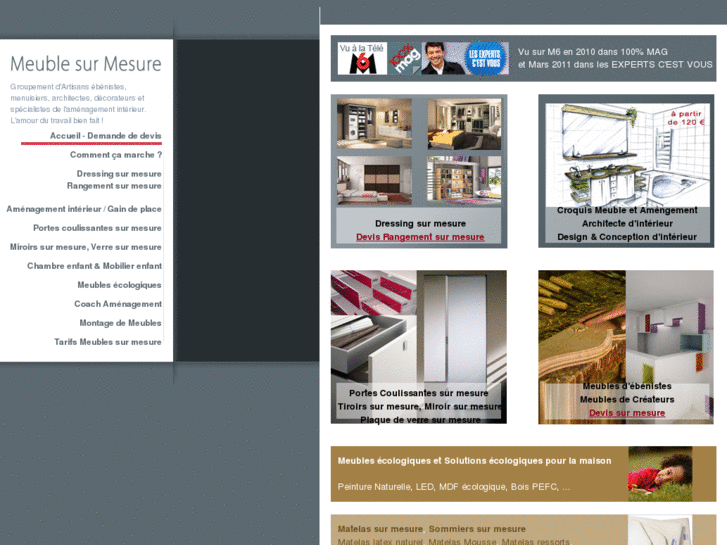Click Groupement d'Artisans ébénistes description text
This screenshot has height=545, width=727.
(x=78, y=103)
